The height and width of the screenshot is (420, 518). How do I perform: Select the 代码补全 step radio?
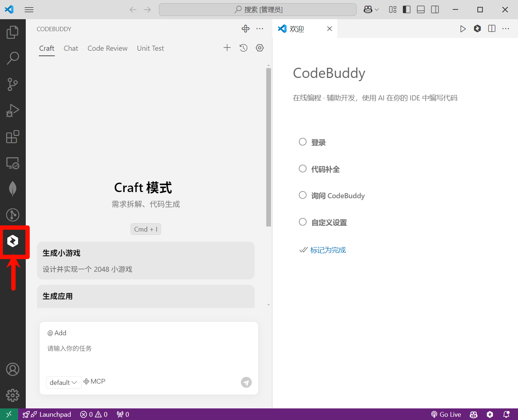(x=303, y=169)
